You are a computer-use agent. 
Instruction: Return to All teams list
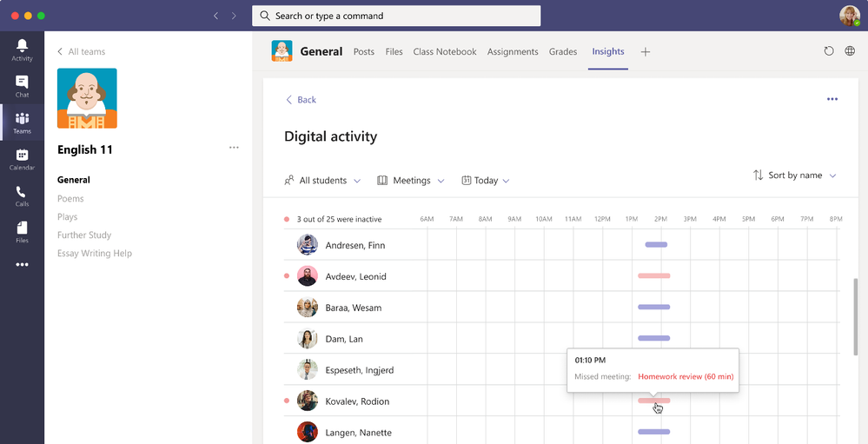click(80, 52)
